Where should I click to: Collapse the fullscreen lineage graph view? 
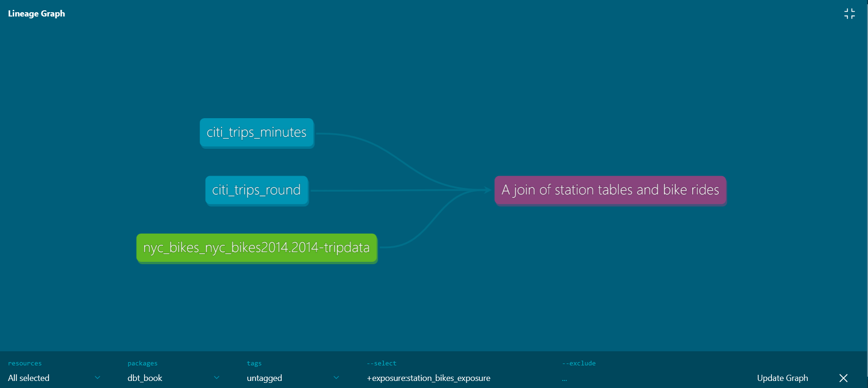[849, 14]
